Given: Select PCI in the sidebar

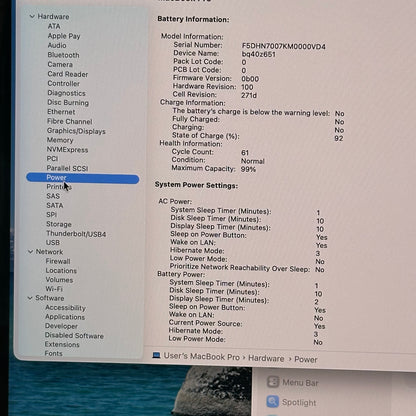Looking at the screenshot, I should click(52, 159).
